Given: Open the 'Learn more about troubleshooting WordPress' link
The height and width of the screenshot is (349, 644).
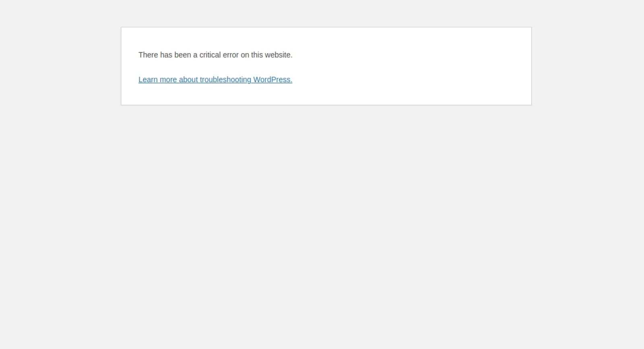Looking at the screenshot, I should 215,80.
